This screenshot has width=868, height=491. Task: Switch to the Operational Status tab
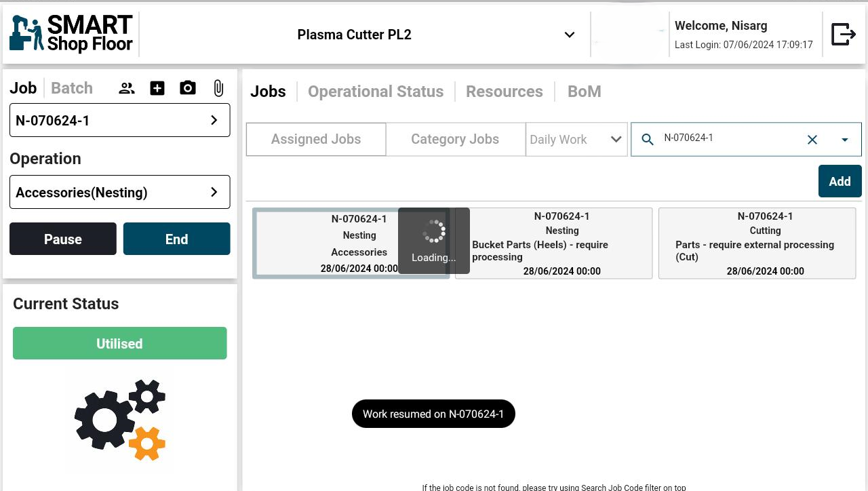pos(376,92)
